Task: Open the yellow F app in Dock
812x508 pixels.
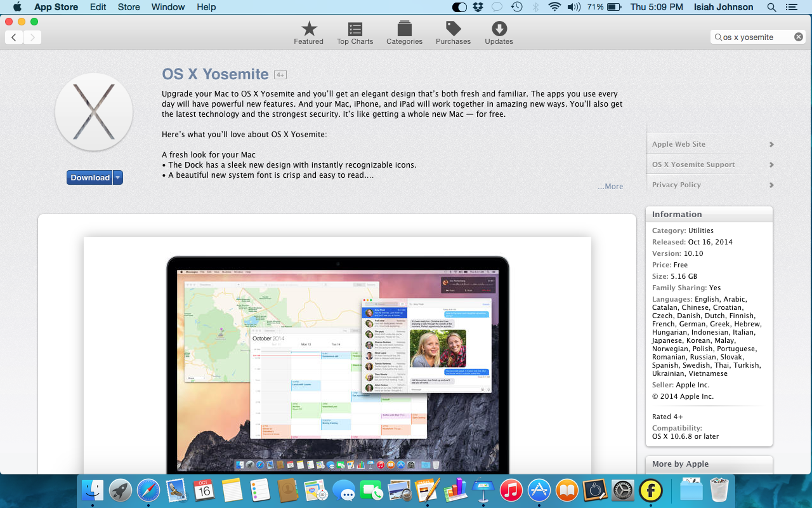Action: point(651,490)
